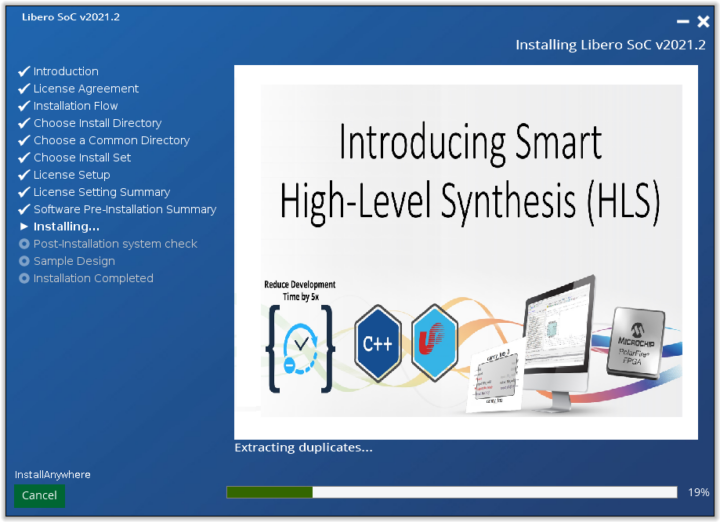
Task: Select the Introduction step label
Action: pyautogui.click(x=66, y=71)
